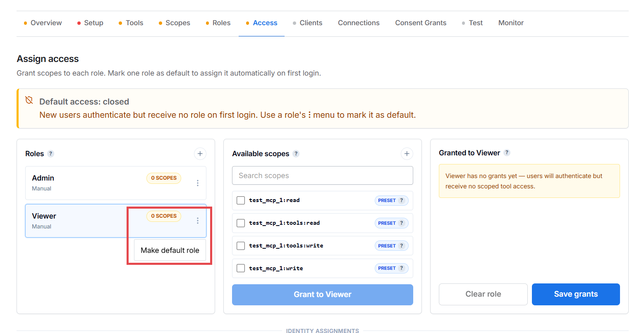Image resolution: width=644 pixels, height=333 pixels.
Task: Open the Scopes tab
Action: [x=174, y=23]
